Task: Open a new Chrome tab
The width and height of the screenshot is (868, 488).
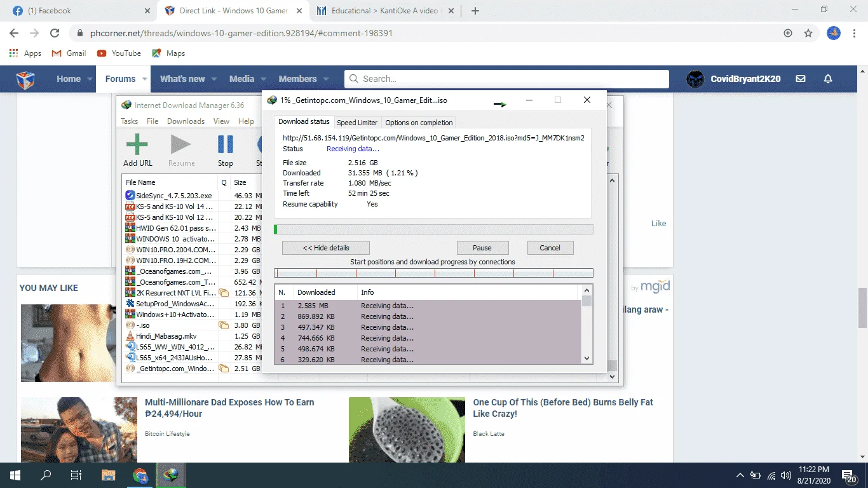Action: [475, 11]
